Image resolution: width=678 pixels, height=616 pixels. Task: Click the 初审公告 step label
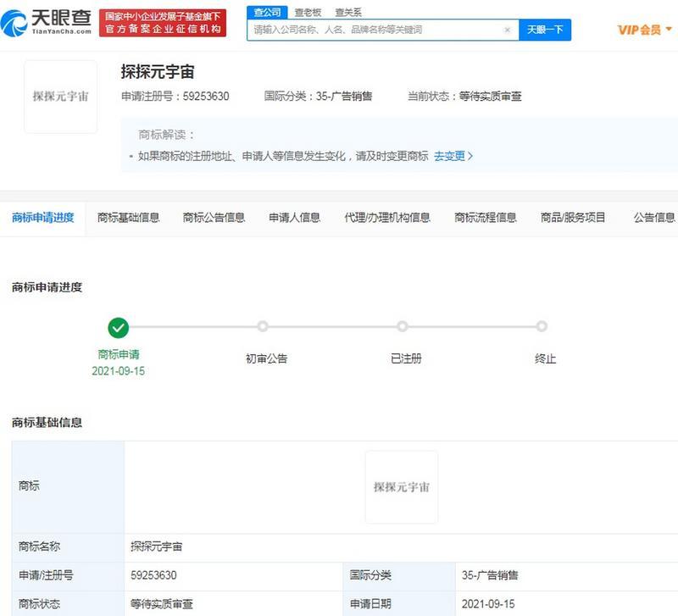pyautogui.click(x=266, y=358)
